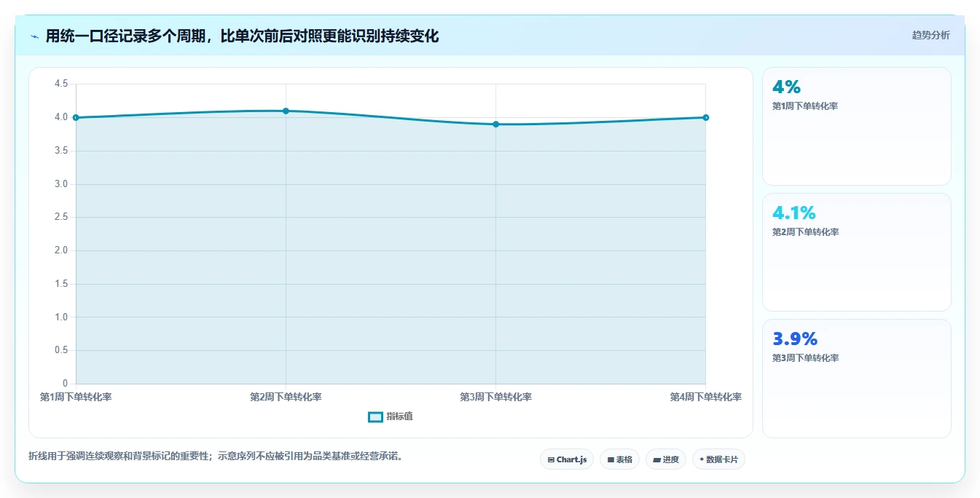The width and height of the screenshot is (980, 498).
Task: Click the lightning icon beside the title
Action: [35, 36]
